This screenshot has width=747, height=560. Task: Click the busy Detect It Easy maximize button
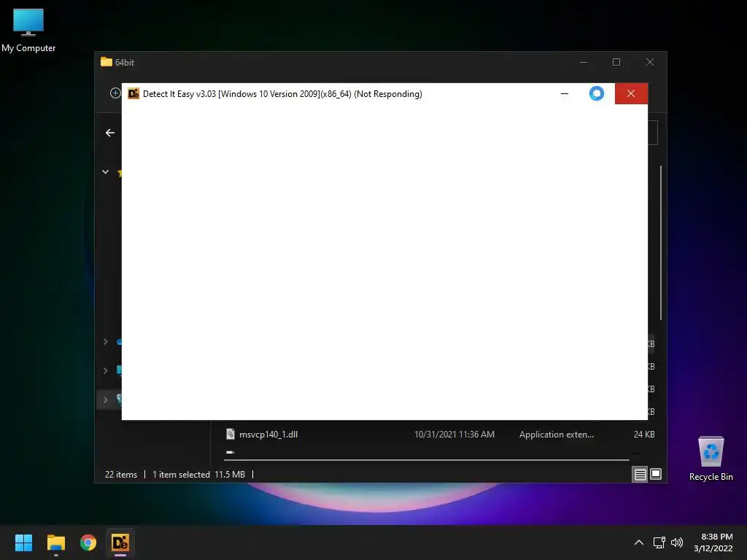pos(597,94)
